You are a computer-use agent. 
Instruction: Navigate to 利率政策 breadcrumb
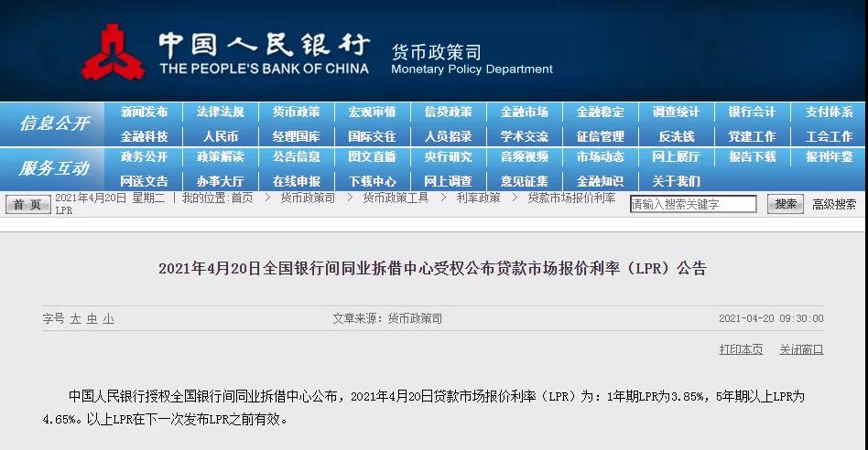click(x=478, y=198)
